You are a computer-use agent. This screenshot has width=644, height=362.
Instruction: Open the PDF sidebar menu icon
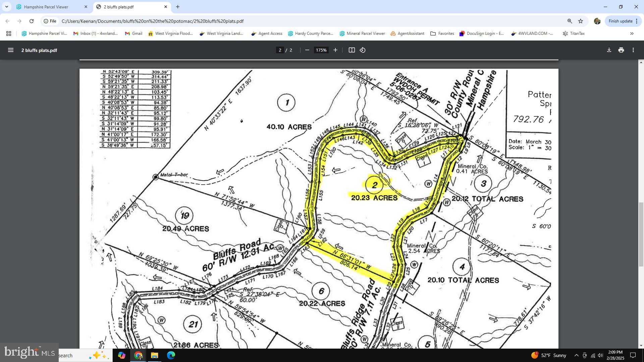[11, 50]
